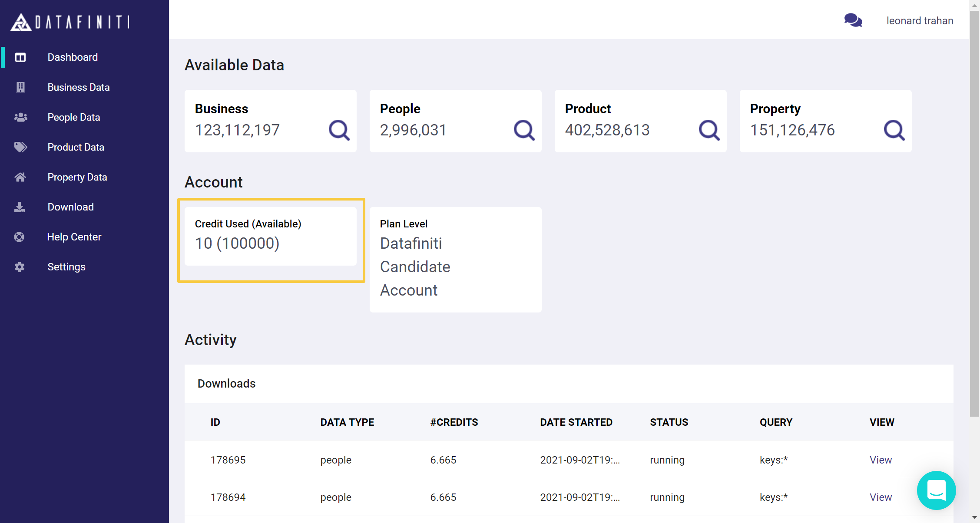980x523 pixels.
Task: Search Property data with magnifier icon
Action: pos(894,130)
